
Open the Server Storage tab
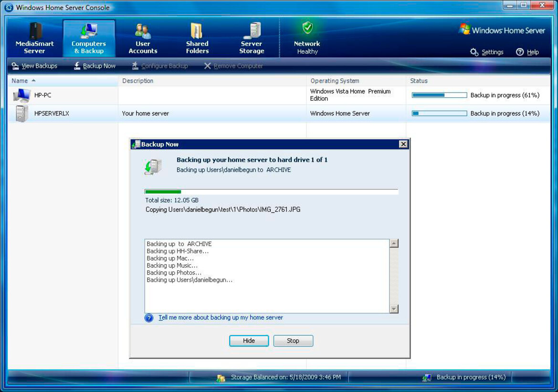click(x=251, y=38)
